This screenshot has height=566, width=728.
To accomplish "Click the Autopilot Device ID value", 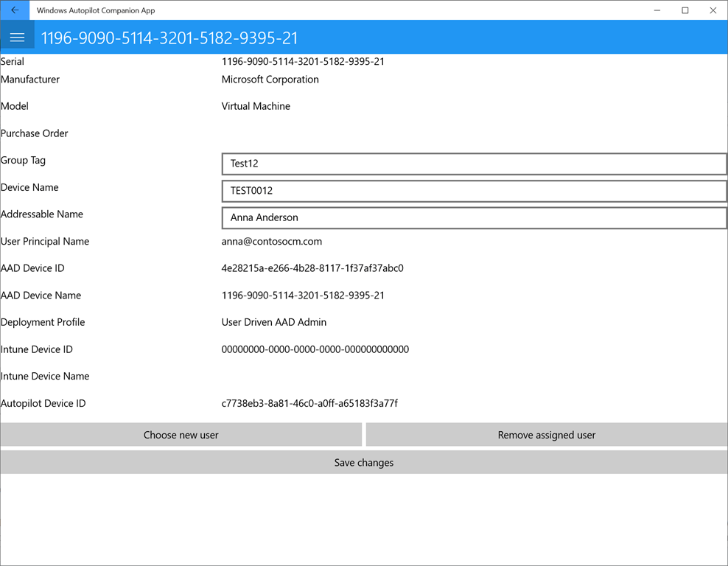I will pos(309,403).
